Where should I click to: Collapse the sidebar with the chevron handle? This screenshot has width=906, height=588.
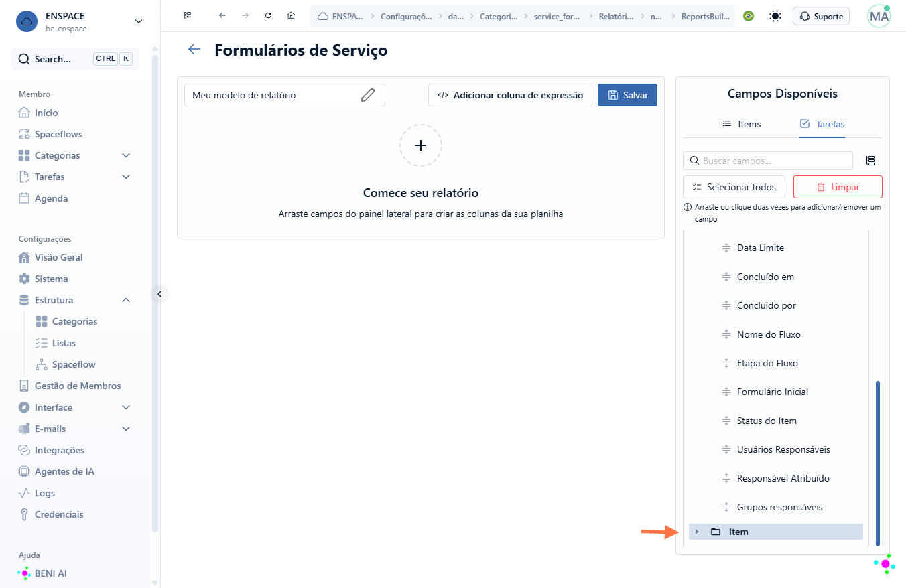tap(159, 293)
